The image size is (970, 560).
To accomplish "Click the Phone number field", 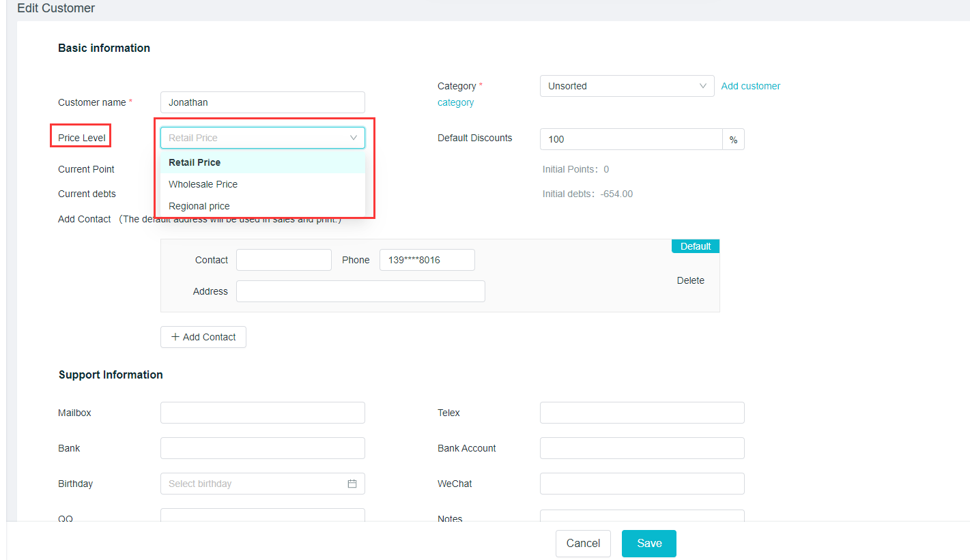I will pos(427,260).
